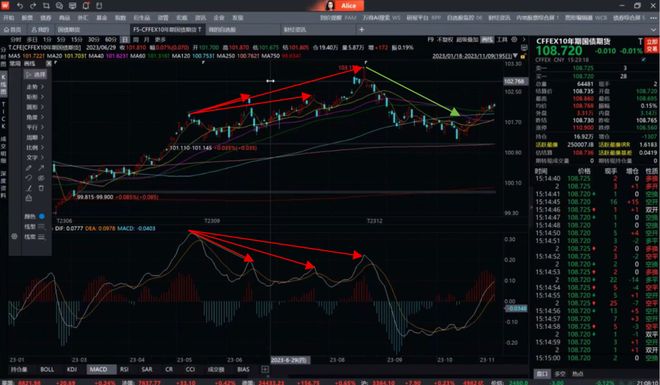Click the Wind logo icon at top-left
Viewport: 660px width, 385px height.
5,5
